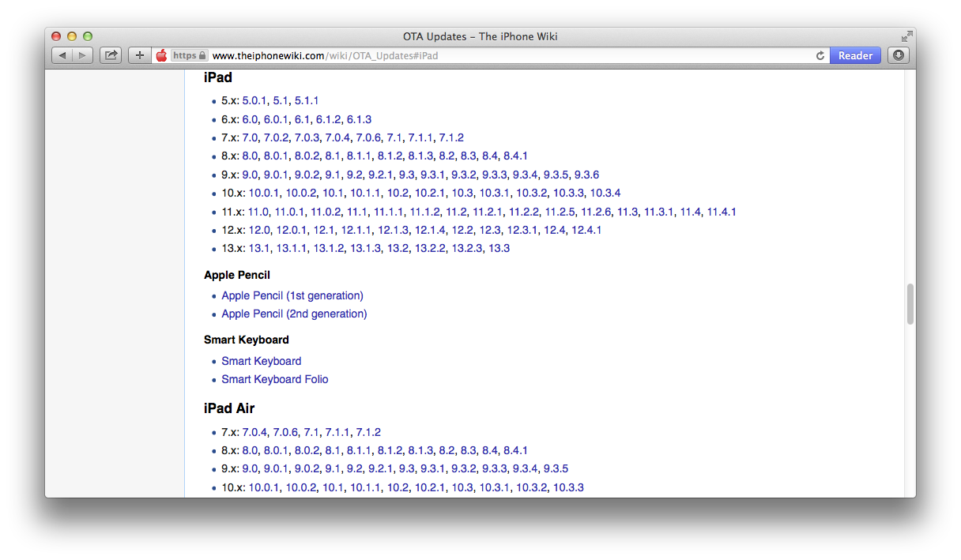Open the 7.0.2 firmware link
The image size is (961, 560).
tap(276, 137)
